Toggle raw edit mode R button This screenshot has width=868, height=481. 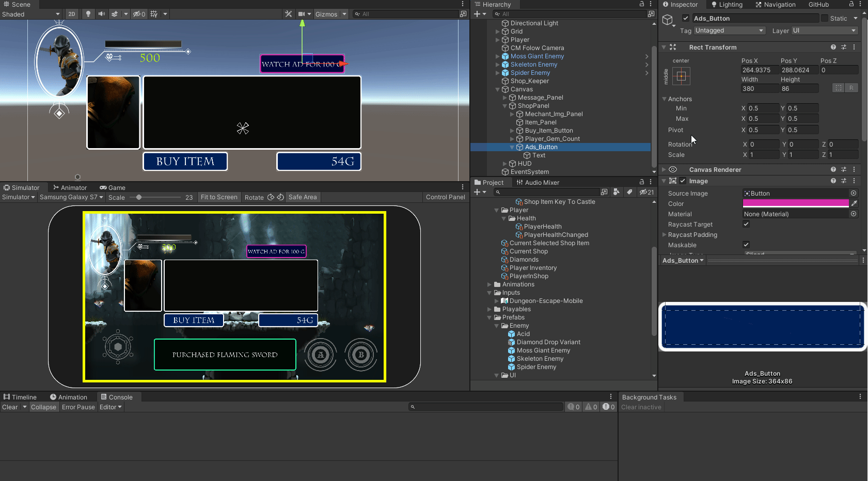coord(851,88)
